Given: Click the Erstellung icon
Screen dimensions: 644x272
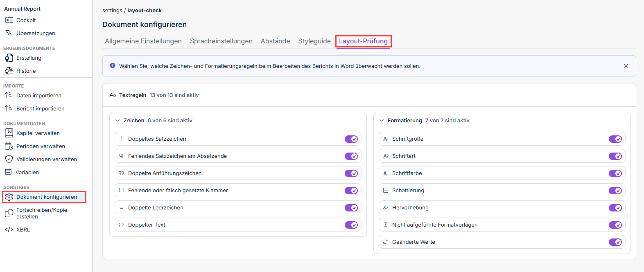Looking at the screenshot, I should (9, 58).
